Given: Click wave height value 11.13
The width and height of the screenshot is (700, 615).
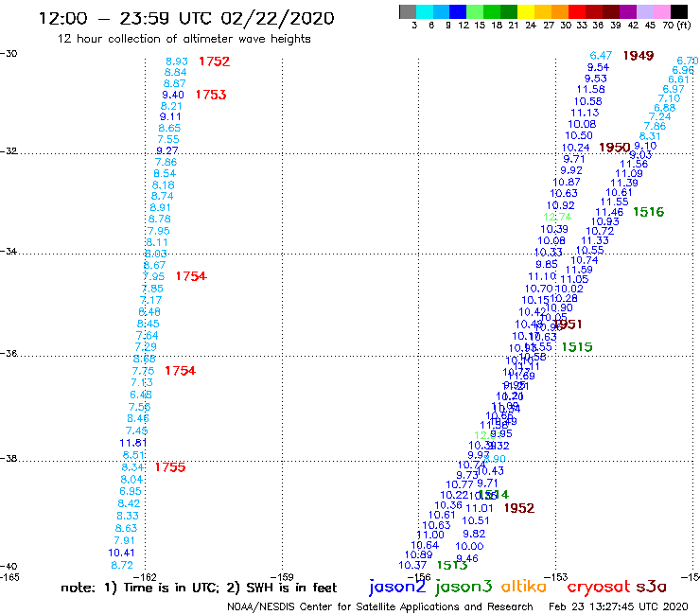Looking at the screenshot, I should click(x=585, y=113).
